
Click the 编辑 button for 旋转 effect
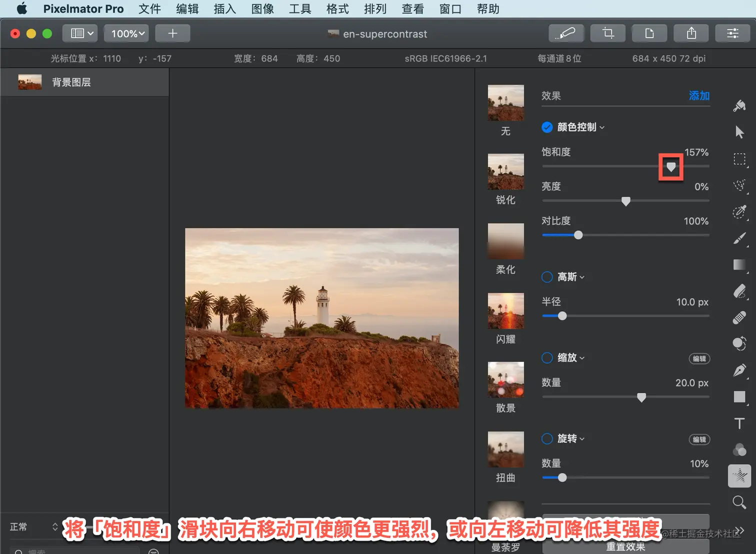click(699, 440)
